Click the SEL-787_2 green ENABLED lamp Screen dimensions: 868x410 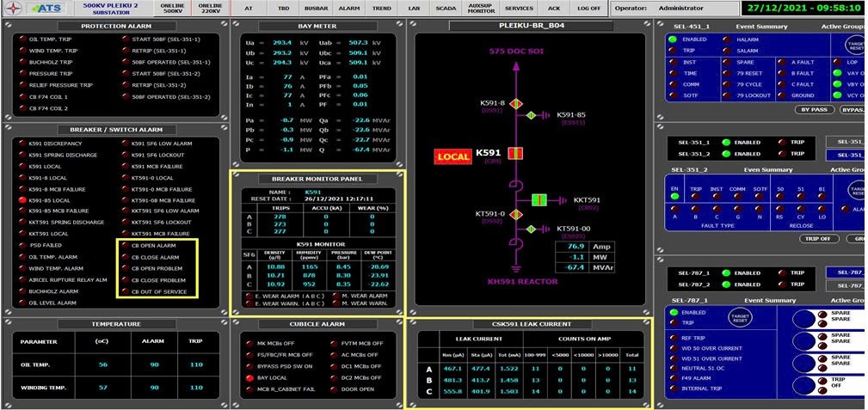(726, 285)
